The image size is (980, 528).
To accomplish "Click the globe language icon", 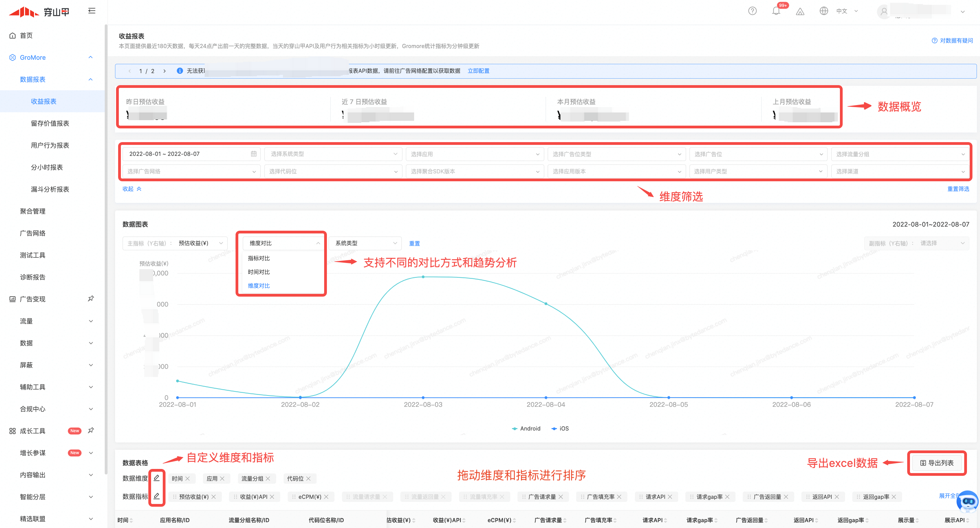I will tap(824, 11).
